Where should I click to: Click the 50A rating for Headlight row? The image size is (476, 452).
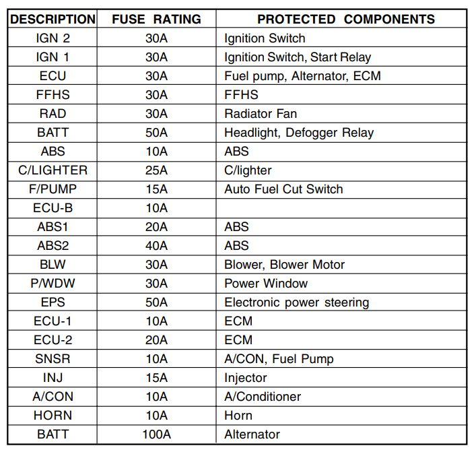click(x=156, y=133)
